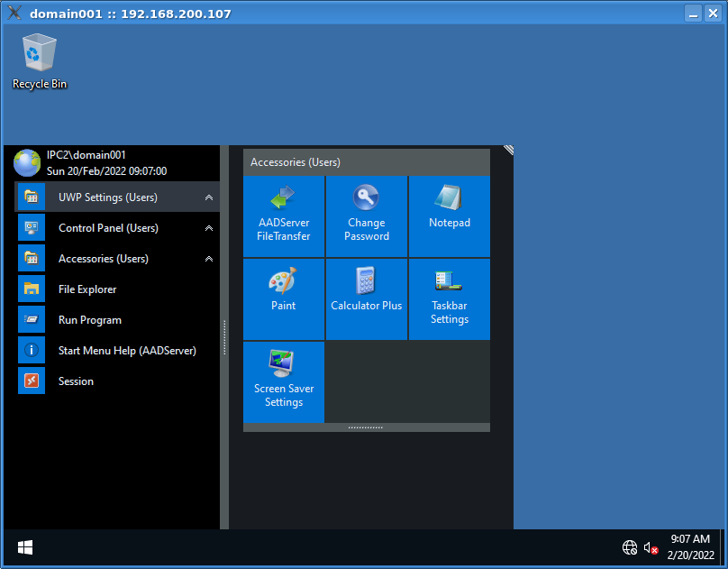Launch the Change Password tile
Image resolution: width=728 pixels, height=569 pixels.
(367, 216)
